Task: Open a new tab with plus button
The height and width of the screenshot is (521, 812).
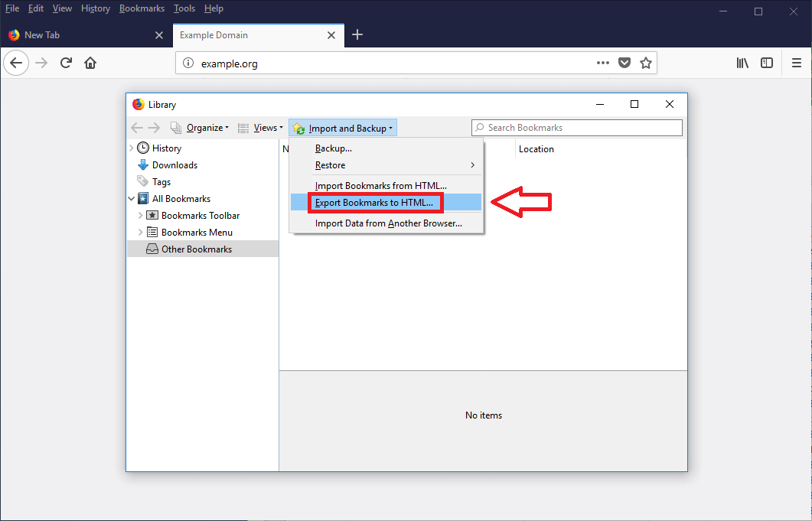Action: (x=357, y=34)
